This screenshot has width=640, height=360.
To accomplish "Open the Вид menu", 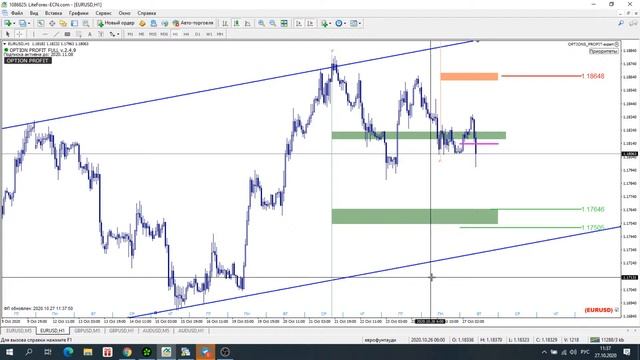I will 34,13.
